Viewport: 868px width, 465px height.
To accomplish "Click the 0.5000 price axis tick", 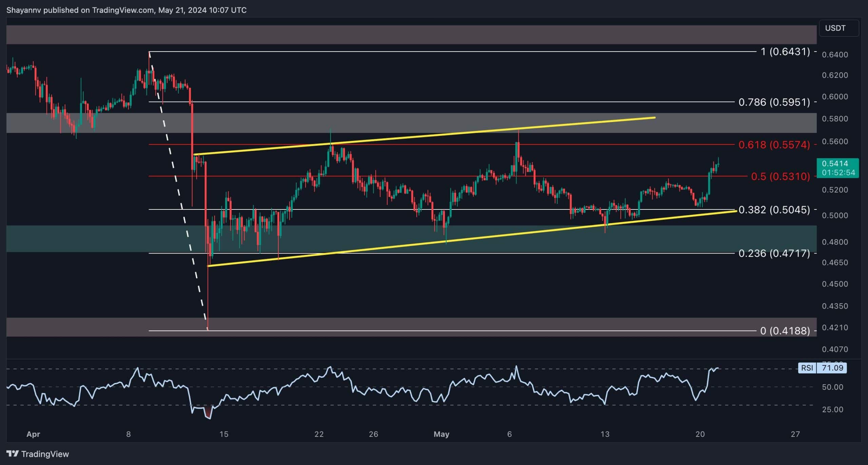I will click(x=835, y=215).
